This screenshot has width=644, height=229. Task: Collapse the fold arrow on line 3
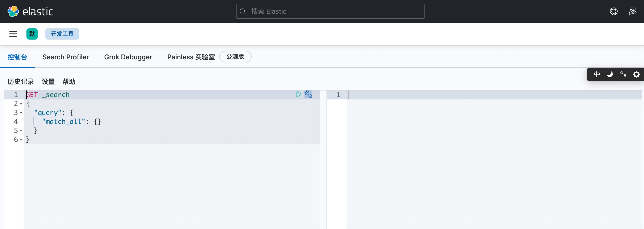pyautogui.click(x=21, y=113)
